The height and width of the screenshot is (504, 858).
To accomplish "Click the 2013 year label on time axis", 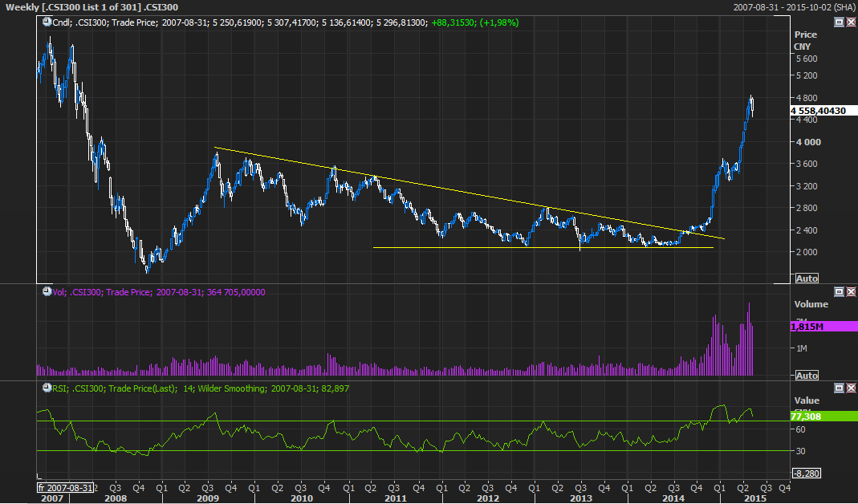I will click(581, 498).
